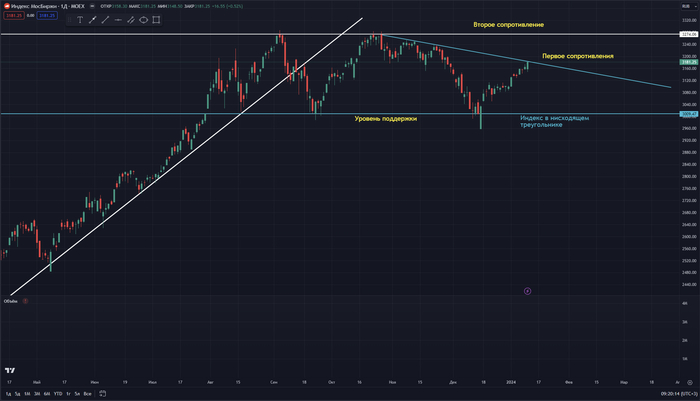Click the green current price label 3181.25

[x=688, y=62]
